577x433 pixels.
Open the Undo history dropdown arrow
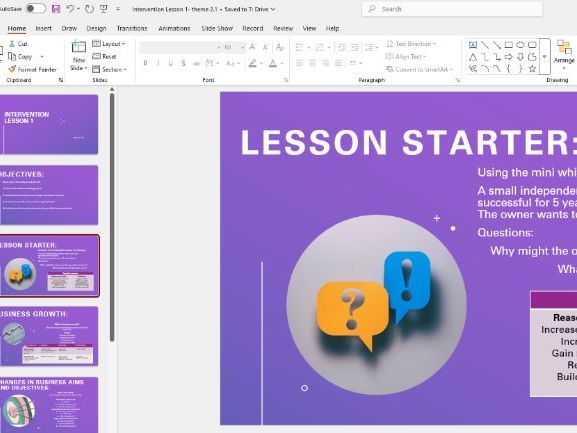point(78,9)
